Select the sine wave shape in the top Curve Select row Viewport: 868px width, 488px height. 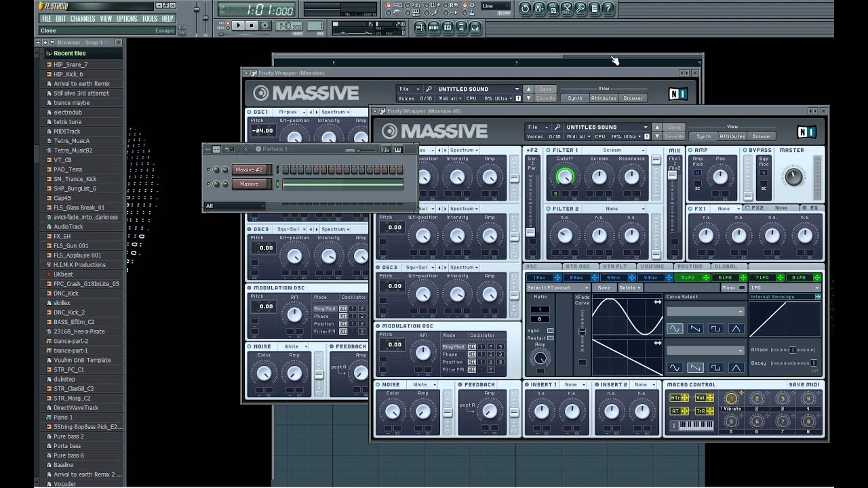[x=674, y=329]
